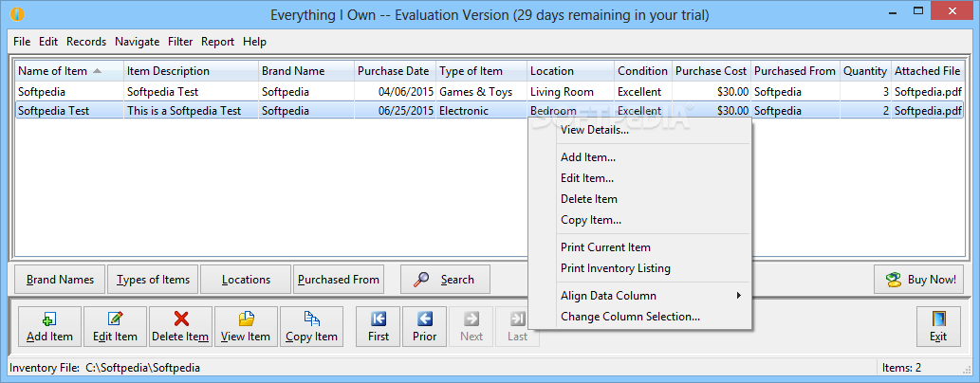Choose View Details... in the context menu
This screenshot has width=980, height=383.
tap(640, 130)
